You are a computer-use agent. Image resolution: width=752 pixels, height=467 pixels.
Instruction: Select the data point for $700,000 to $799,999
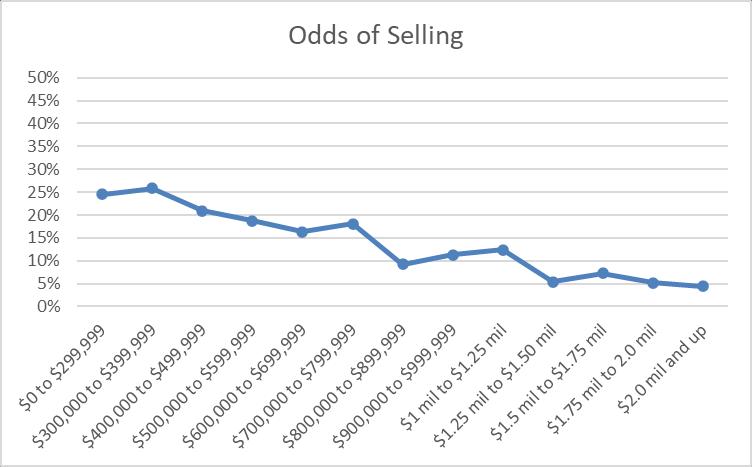(x=352, y=224)
